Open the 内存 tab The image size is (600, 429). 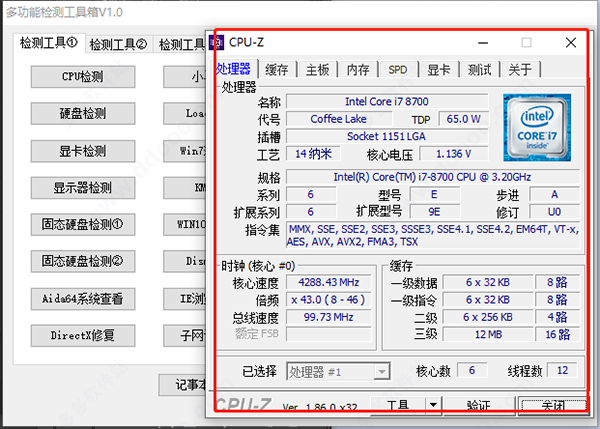pyautogui.click(x=358, y=70)
